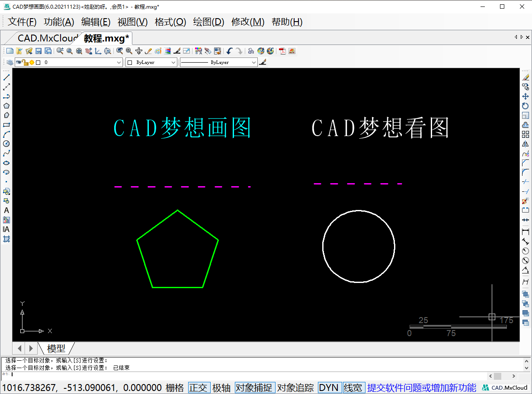Open the 功能(A) menu

click(x=59, y=22)
